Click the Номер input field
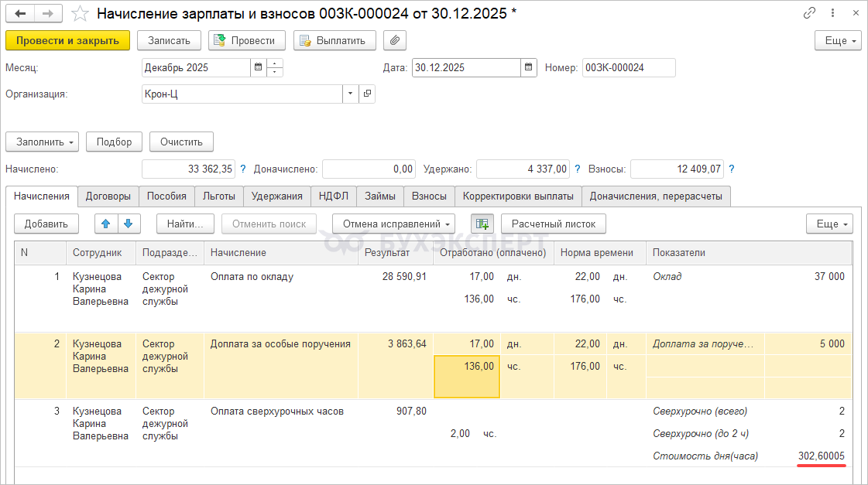 coord(628,67)
